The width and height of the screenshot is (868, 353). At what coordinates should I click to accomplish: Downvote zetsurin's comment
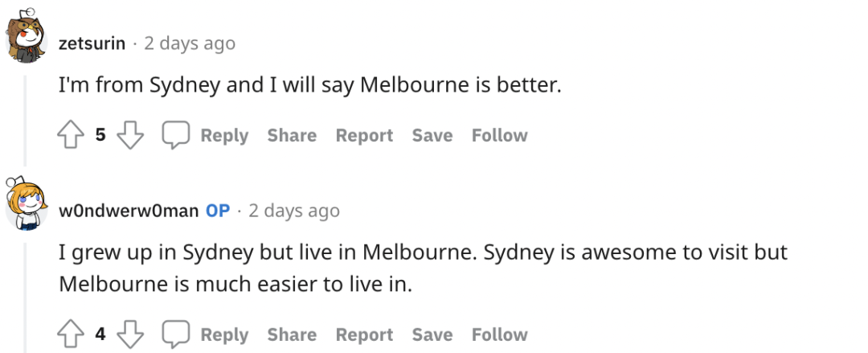(131, 135)
